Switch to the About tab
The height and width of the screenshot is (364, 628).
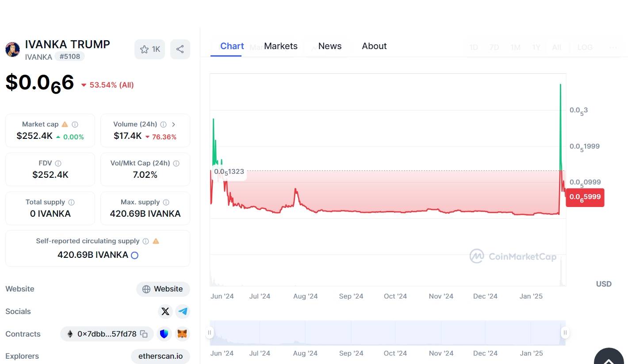click(x=374, y=46)
